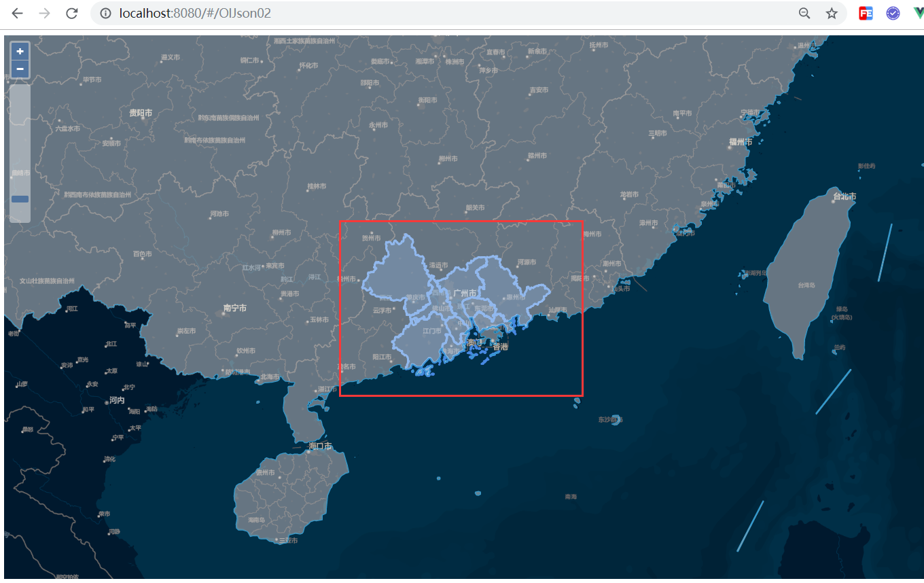Reload the localhost page
The width and height of the screenshot is (924, 583).
(x=71, y=13)
